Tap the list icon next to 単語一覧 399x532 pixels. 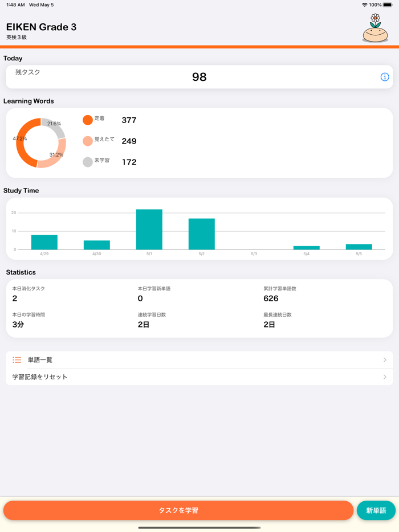[17, 359]
